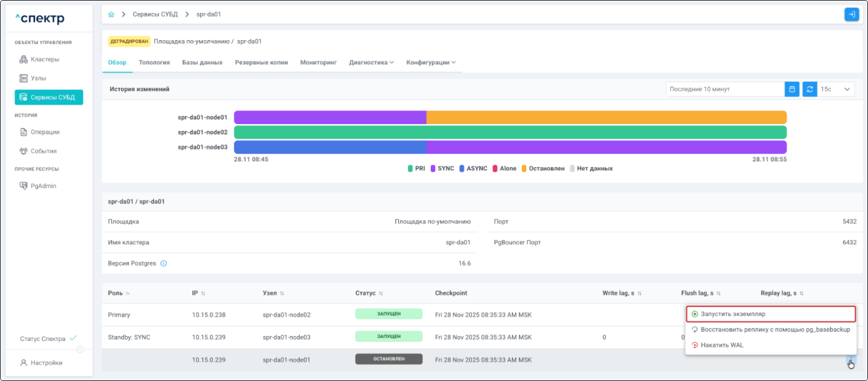The height and width of the screenshot is (381, 868).
Task: Open the calendar date picker icon
Action: coord(792,89)
